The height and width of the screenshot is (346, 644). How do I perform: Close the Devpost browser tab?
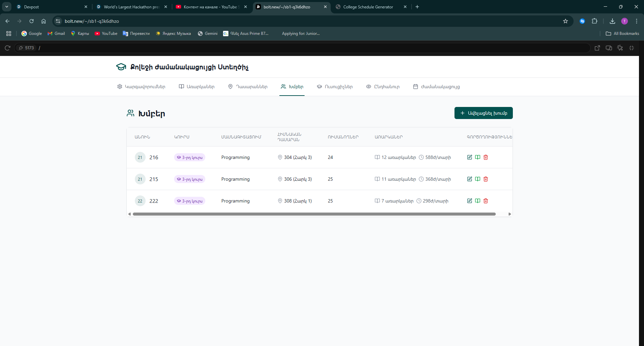[86, 7]
